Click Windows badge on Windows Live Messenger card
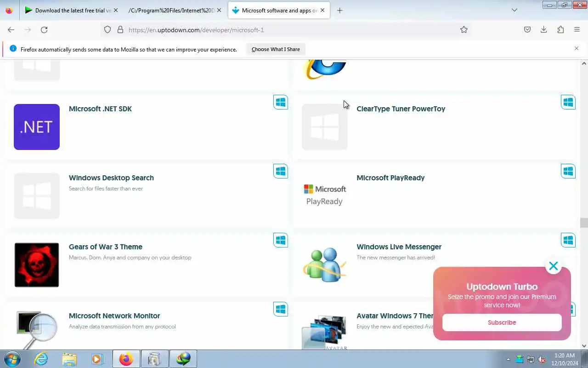 tap(568, 240)
